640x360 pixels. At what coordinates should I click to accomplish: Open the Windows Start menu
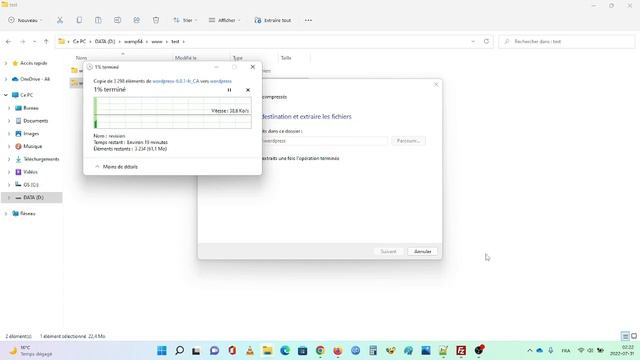point(162,351)
